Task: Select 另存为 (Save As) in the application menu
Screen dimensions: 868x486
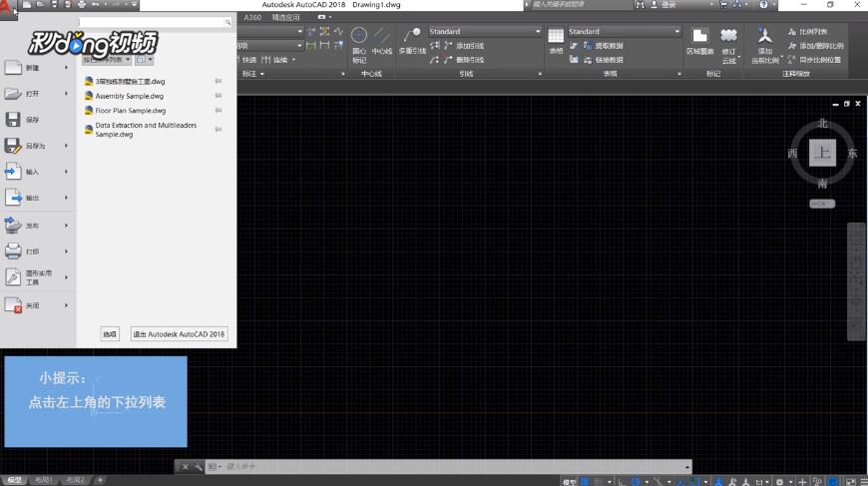Action: [38, 146]
